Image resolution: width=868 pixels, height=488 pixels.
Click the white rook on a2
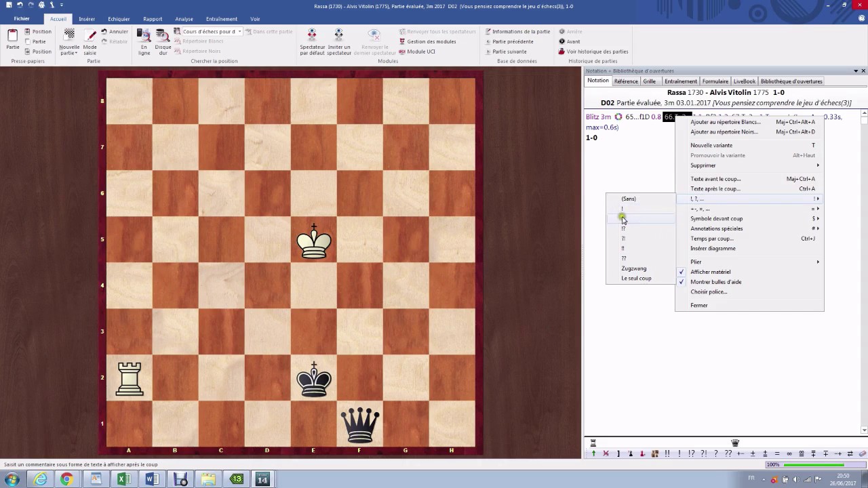tap(130, 378)
